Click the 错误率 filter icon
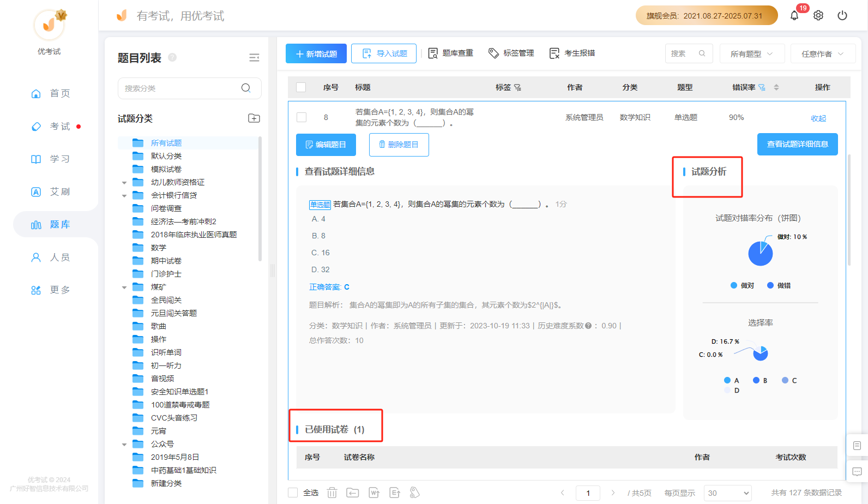This screenshot has height=504, width=868. (762, 87)
